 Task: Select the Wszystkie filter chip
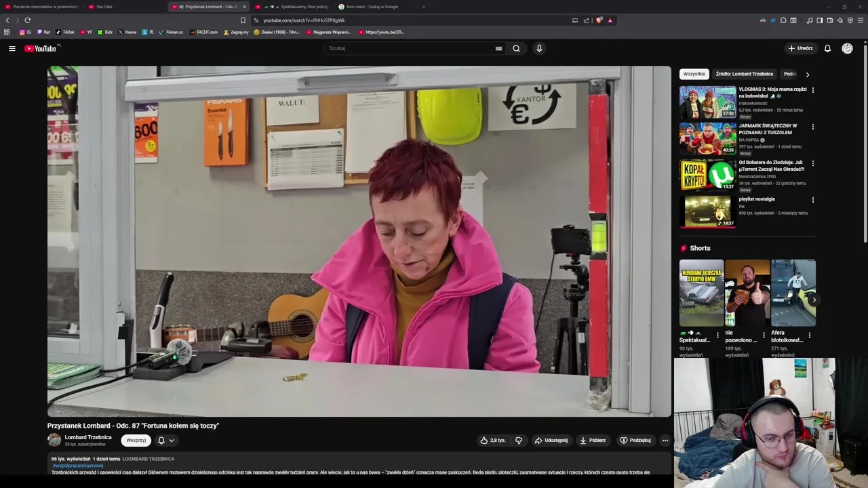(x=694, y=74)
